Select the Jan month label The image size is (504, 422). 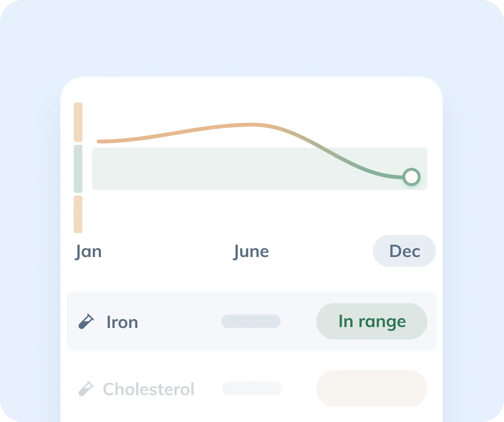[88, 252]
